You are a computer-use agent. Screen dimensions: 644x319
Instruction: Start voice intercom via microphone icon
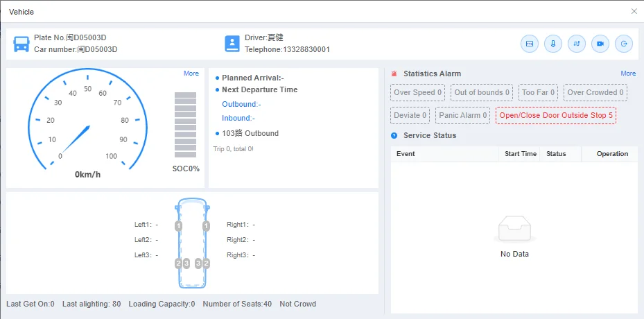point(553,44)
